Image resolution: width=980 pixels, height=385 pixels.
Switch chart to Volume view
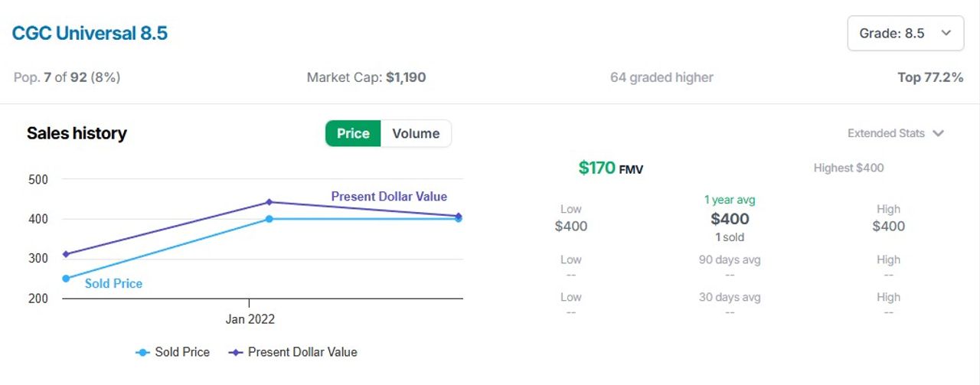[x=416, y=133]
